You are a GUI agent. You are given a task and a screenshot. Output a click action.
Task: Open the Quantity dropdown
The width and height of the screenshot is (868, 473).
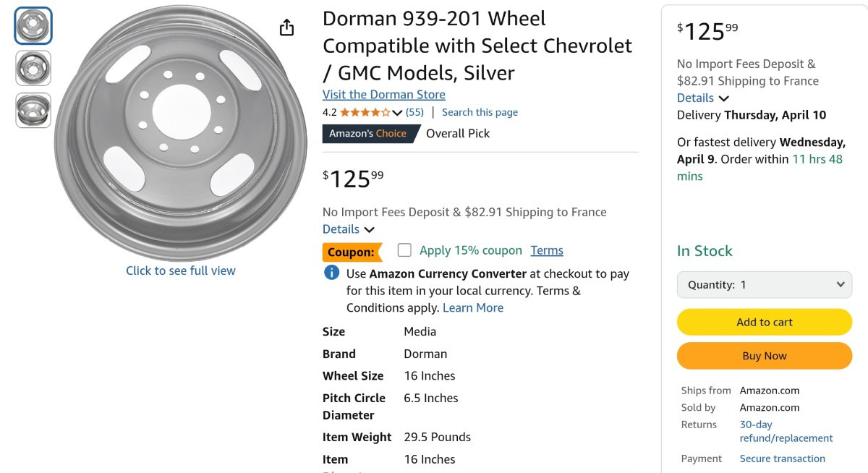tap(765, 285)
